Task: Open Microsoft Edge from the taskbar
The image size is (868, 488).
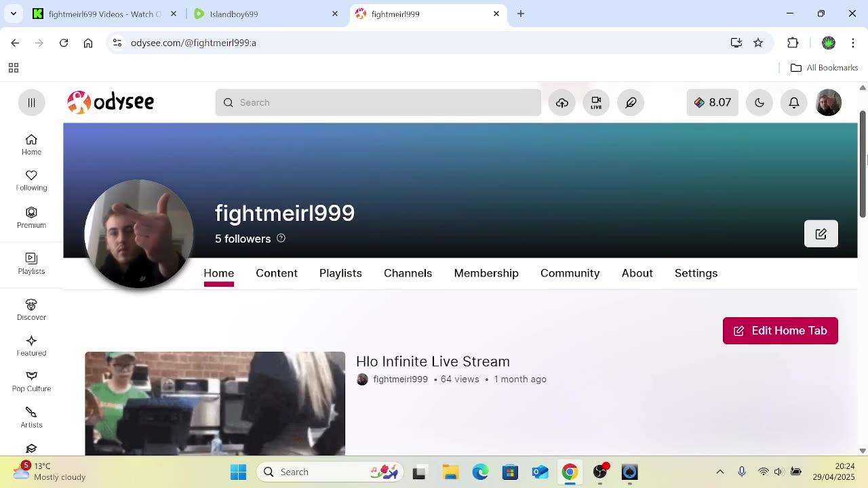Action: pyautogui.click(x=480, y=472)
